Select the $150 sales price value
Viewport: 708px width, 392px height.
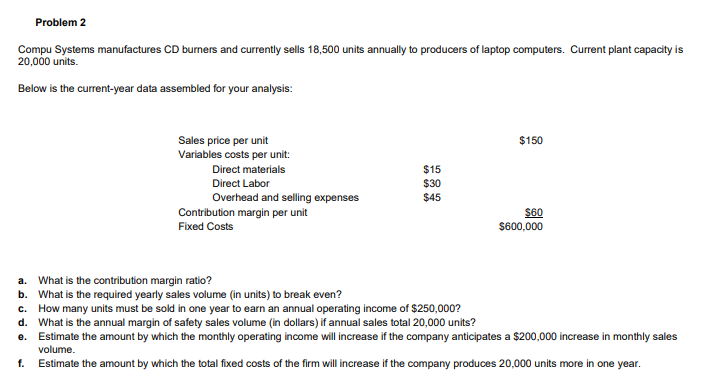(x=531, y=140)
